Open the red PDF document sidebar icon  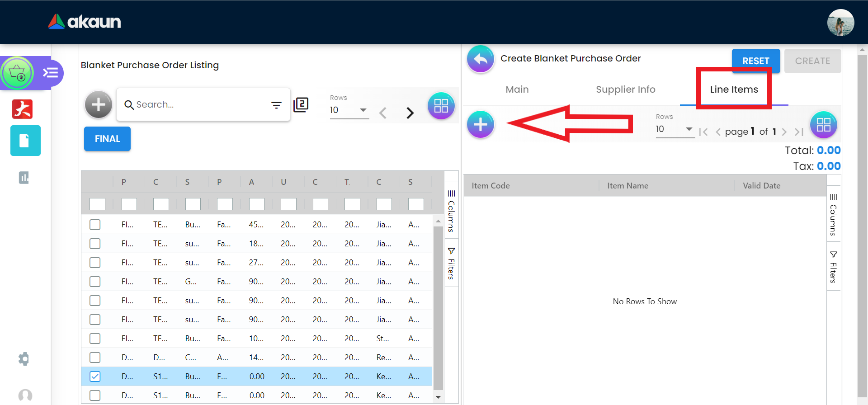pyautogui.click(x=23, y=109)
